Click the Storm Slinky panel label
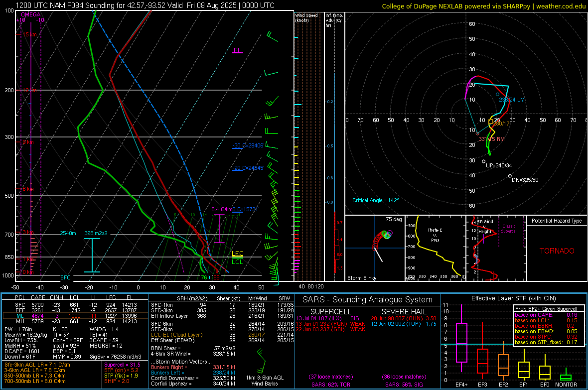 point(361,278)
